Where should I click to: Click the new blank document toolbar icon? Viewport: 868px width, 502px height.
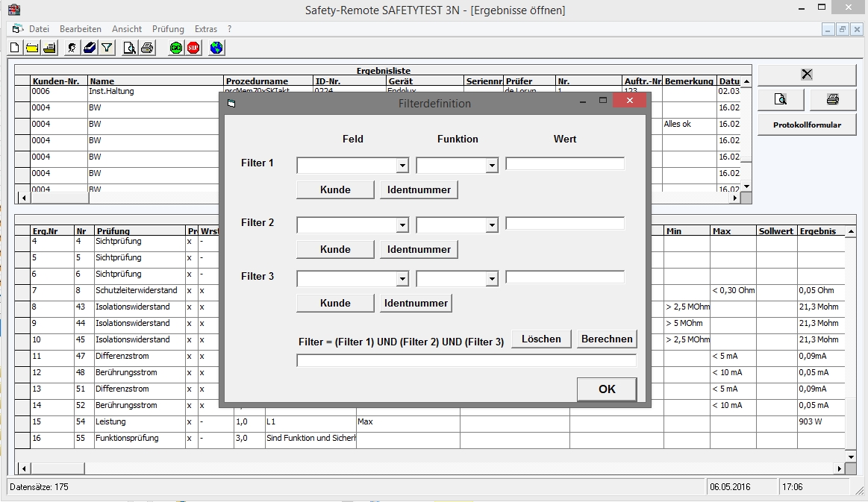click(x=15, y=48)
